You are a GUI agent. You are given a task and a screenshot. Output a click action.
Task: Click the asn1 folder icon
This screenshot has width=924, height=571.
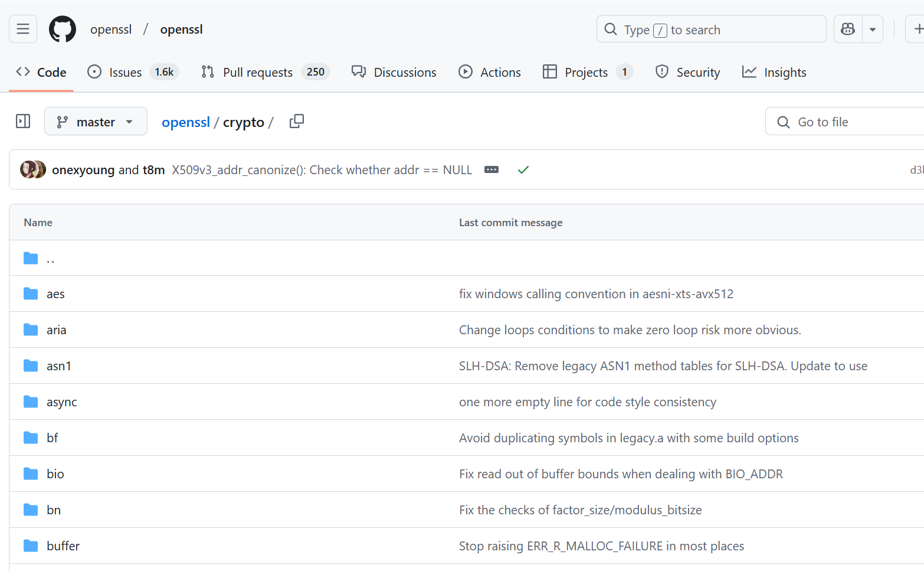pyautogui.click(x=31, y=366)
